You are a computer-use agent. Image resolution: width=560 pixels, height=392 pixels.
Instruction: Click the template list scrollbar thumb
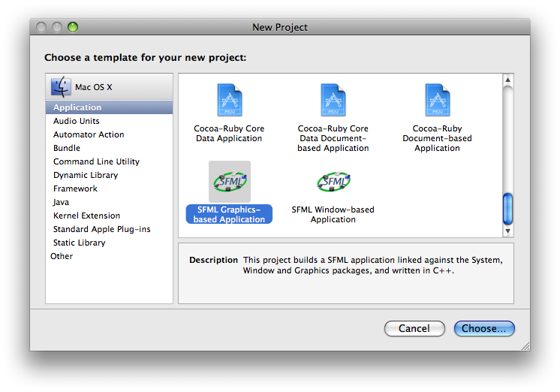click(x=507, y=208)
